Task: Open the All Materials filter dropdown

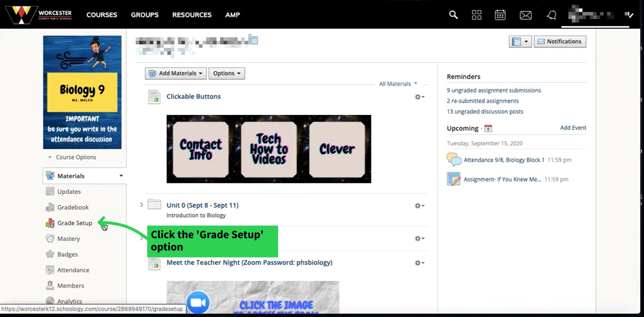Action: 398,84
